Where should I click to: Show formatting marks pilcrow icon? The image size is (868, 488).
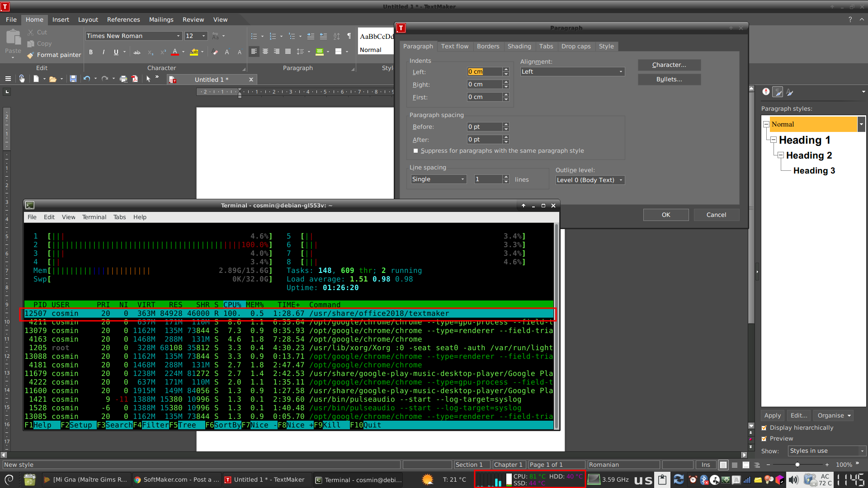pyautogui.click(x=349, y=36)
